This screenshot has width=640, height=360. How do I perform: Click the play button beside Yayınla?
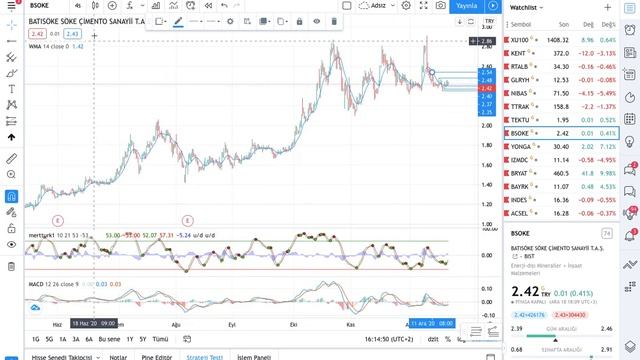coord(493,6)
